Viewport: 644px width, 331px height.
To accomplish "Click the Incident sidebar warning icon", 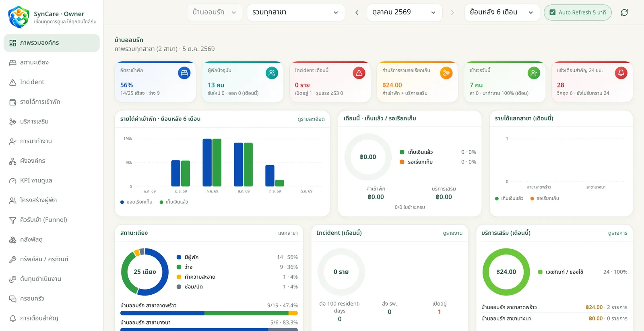I will (x=13, y=82).
